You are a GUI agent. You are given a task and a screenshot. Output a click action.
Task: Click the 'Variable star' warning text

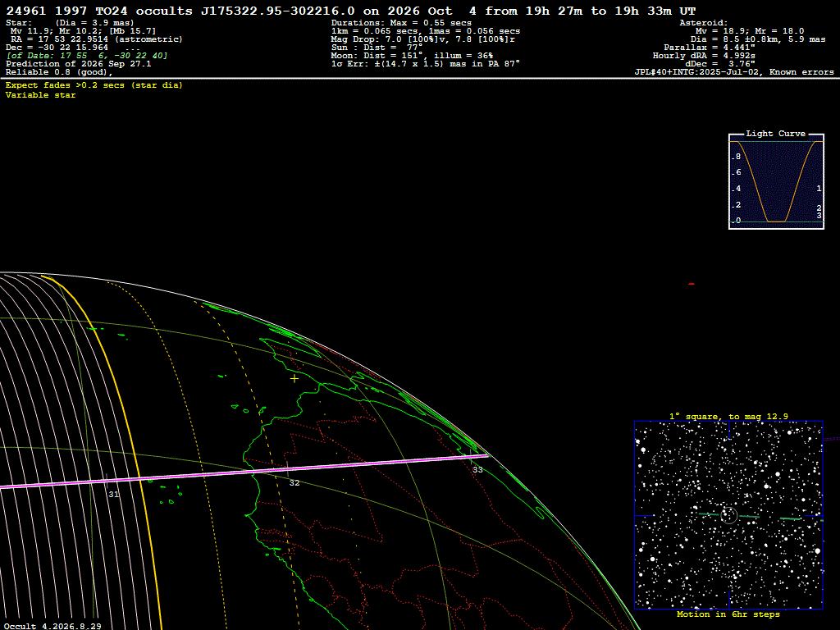click(x=41, y=95)
